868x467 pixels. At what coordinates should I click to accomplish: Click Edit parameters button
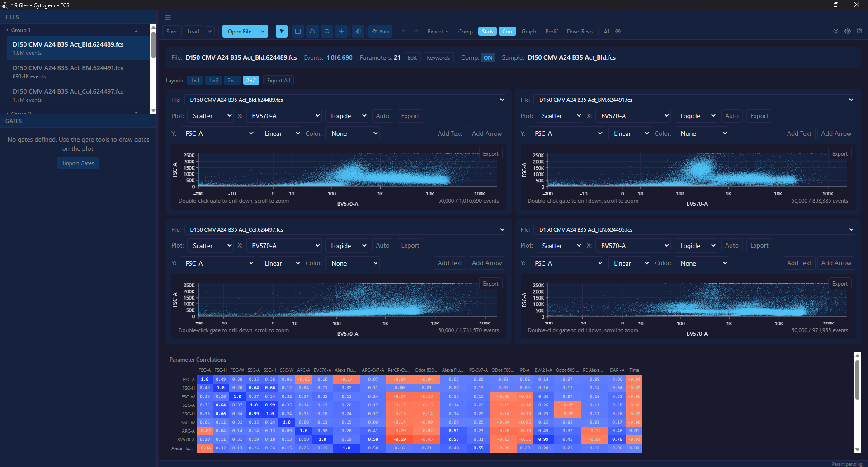pyautogui.click(x=412, y=58)
